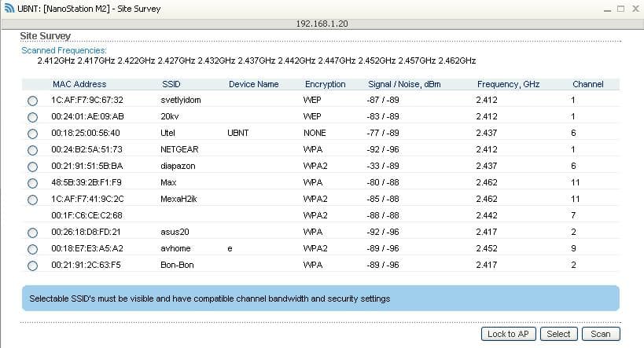Click channel 7 cell
The image size is (644, 348).
tap(573, 215)
